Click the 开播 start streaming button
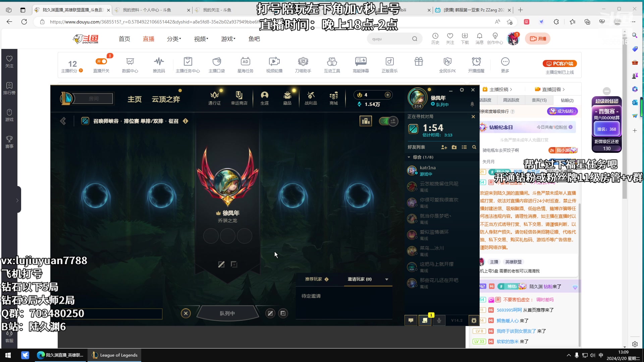Image resolution: width=644 pixels, height=362 pixels. (538, 39)
